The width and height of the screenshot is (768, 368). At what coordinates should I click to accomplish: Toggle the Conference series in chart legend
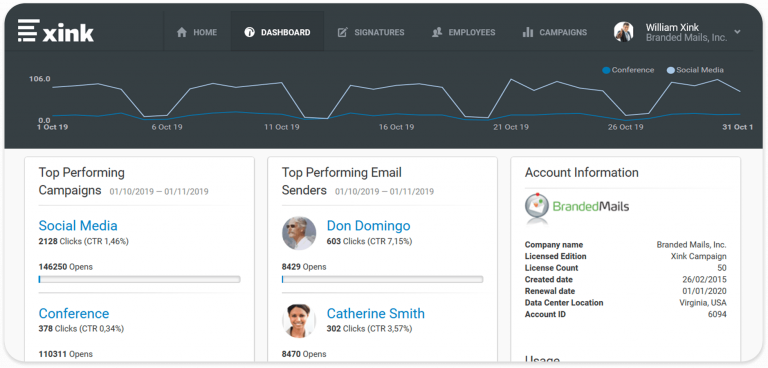[628, 70]
